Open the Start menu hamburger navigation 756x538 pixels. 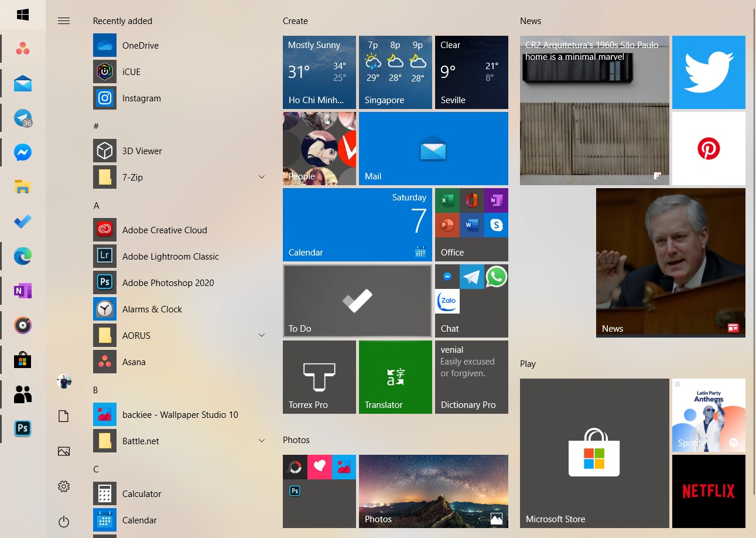click(64, 21)
